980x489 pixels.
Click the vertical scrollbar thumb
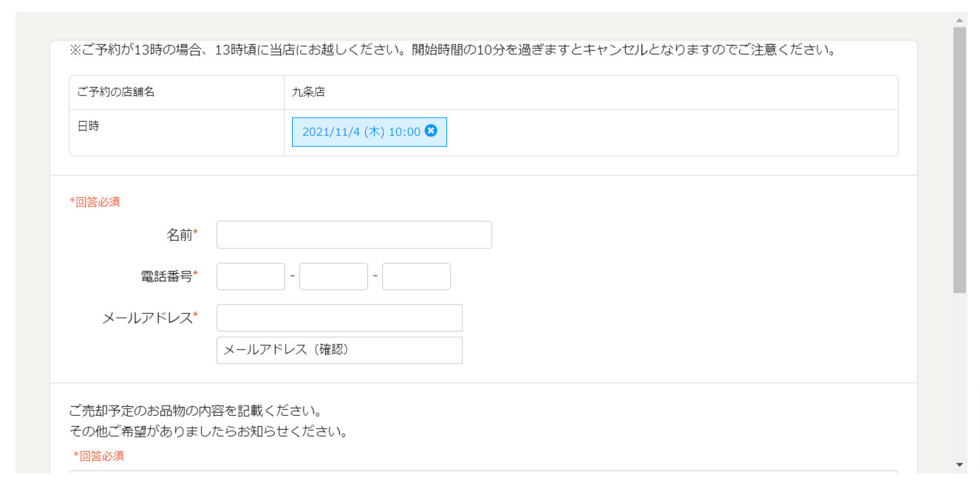[960, 160]
